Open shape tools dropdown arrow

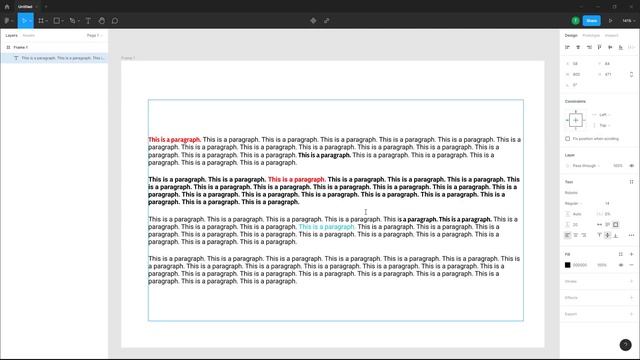62,21
